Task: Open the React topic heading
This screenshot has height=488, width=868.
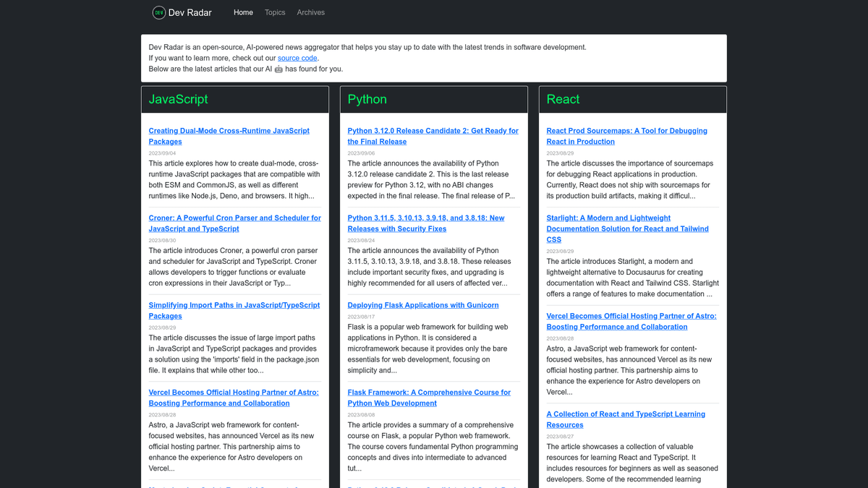Action: tap(563, 100)
